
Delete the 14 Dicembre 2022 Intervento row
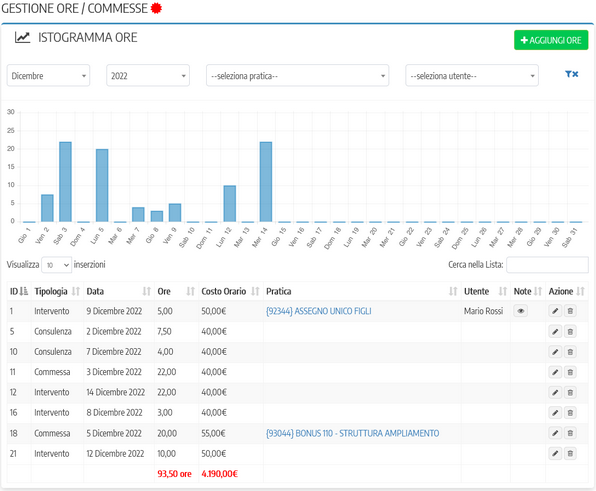click(570, 392)
